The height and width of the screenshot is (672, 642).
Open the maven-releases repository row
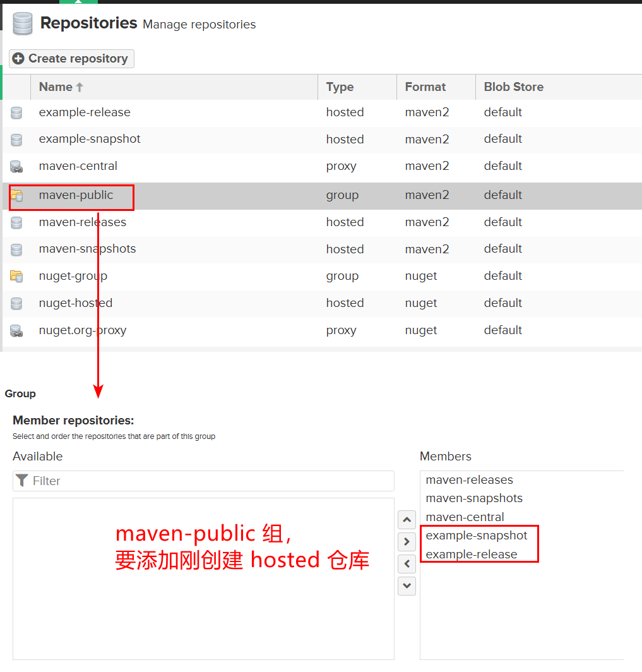(322, 222)
